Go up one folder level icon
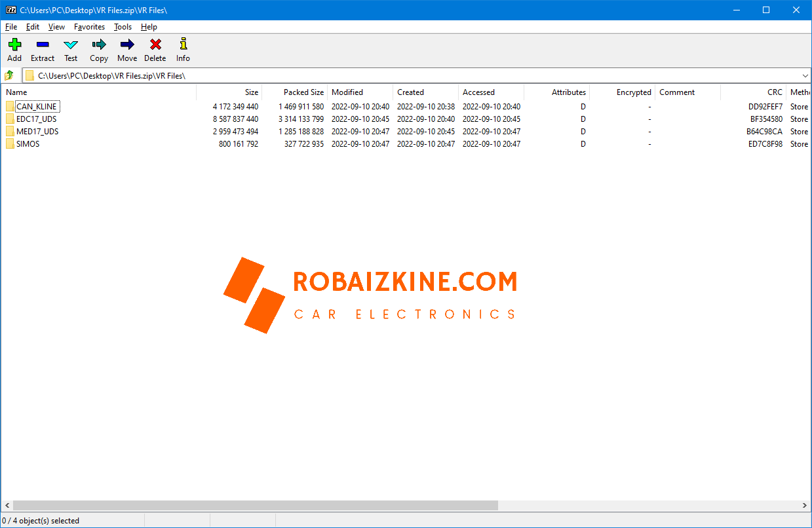The height and width of the screenshot is (528, 812). click(9, 75)
